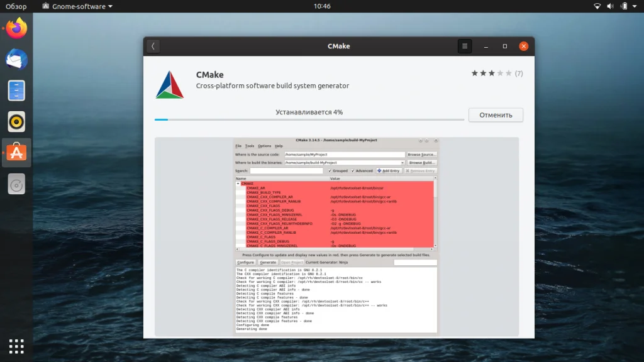This screenshot has width=644, height=362.
Task: Click the star rating of CMake
Action: click(491, 74)
